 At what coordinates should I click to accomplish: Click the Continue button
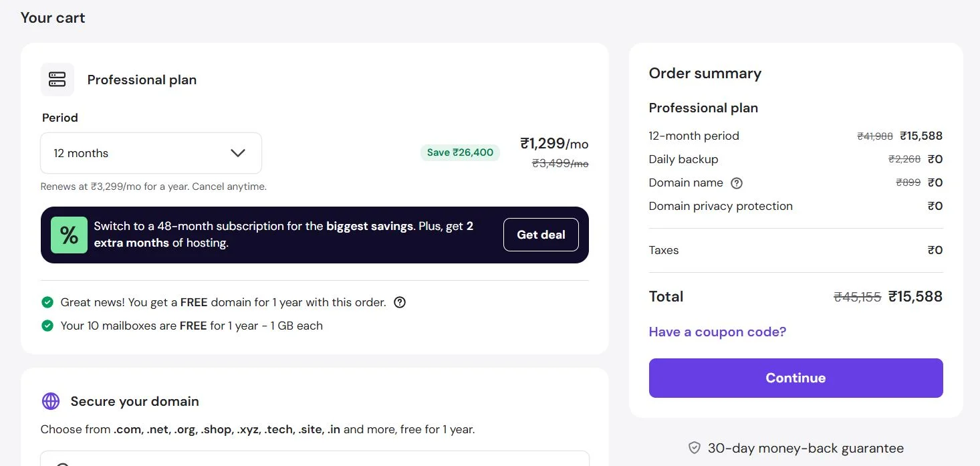point(795,378)
